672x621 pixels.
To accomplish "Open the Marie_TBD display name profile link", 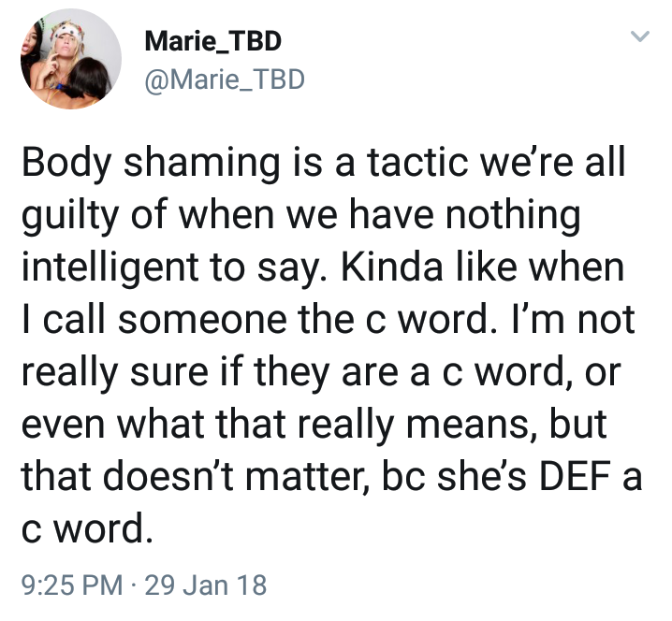I will click(x=213, y=41).
